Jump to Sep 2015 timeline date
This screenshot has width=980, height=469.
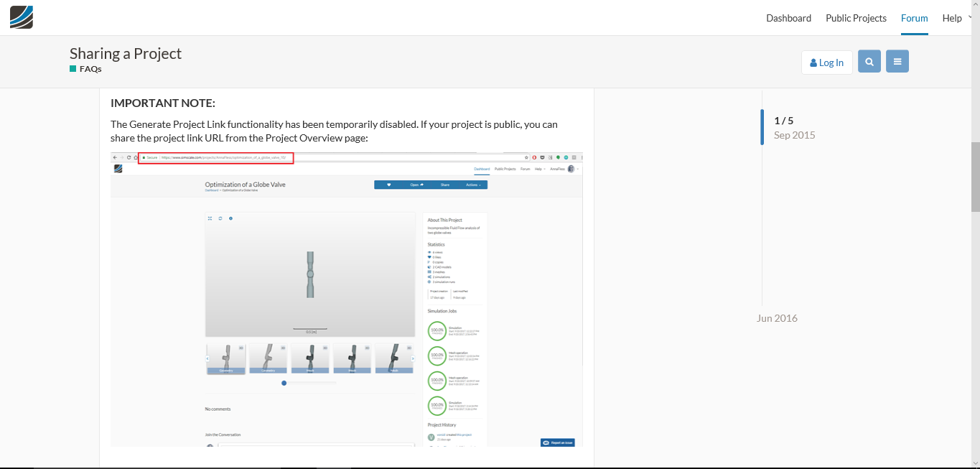point(794,135)
